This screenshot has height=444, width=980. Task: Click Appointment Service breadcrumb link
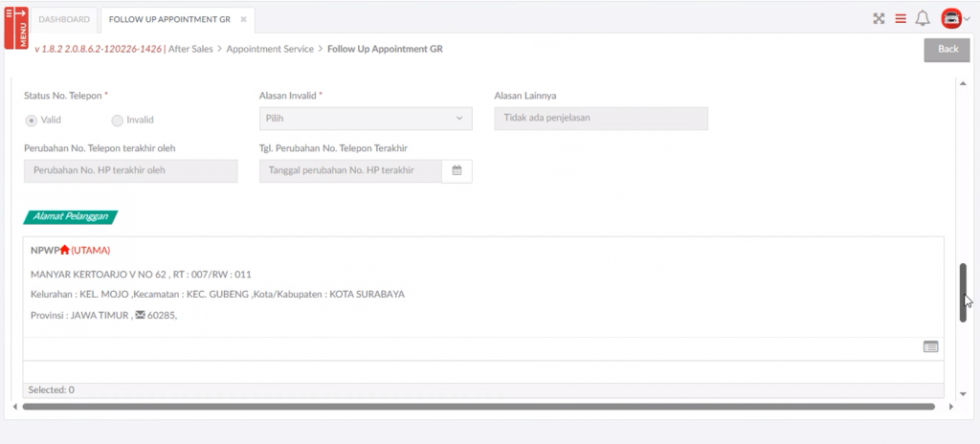click(x=272, y=48)
